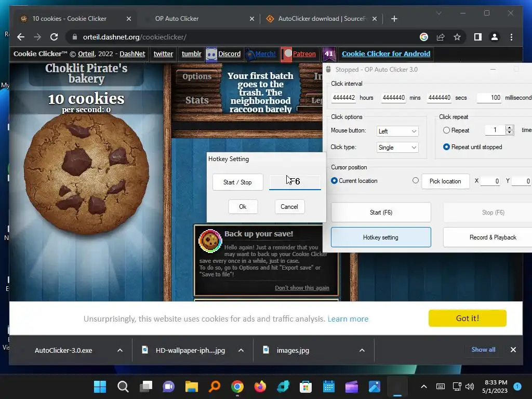Expand images.jpg download options

[362, 350]
